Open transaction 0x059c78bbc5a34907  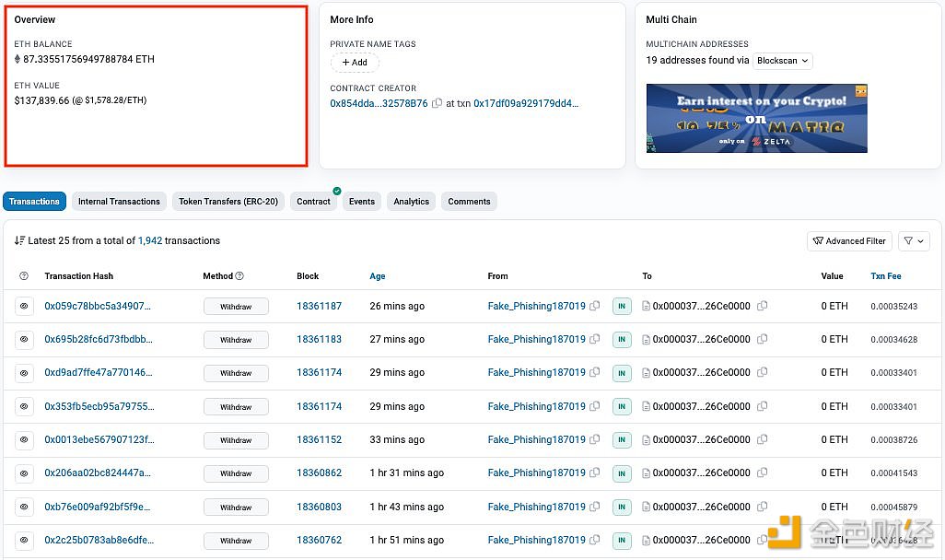pos(98,306)
